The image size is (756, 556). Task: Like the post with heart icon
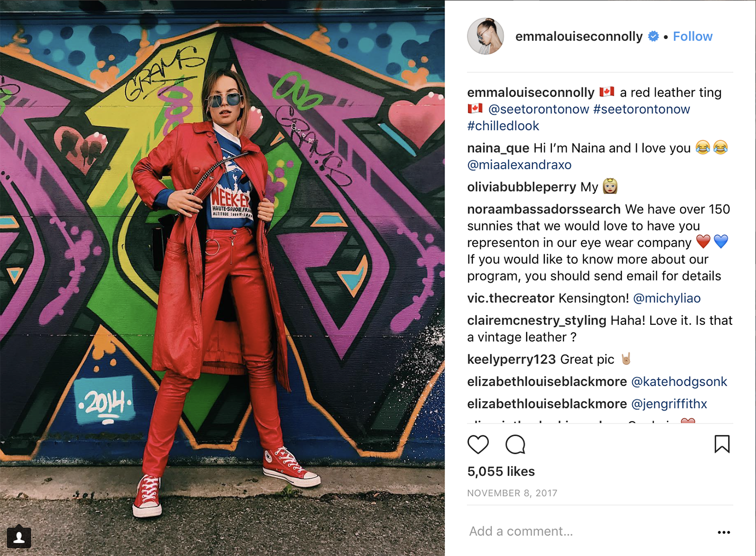(x=478, y=444)
